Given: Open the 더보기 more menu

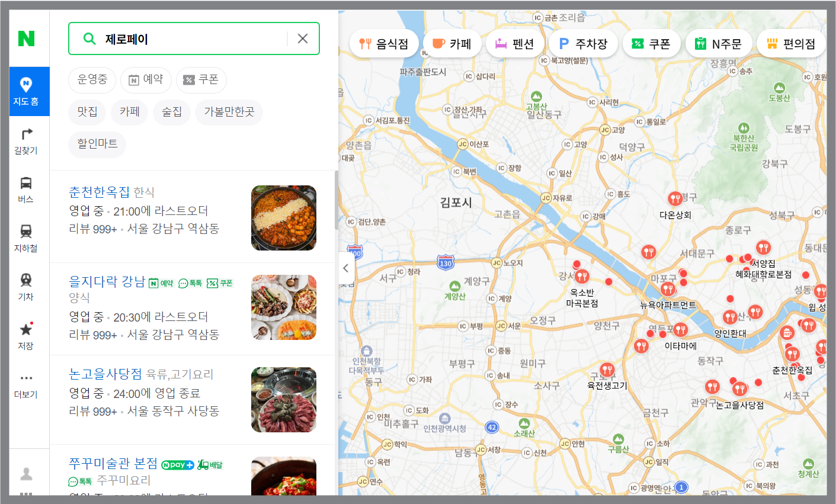Looking at the screenshot, I should pos(26,385).
